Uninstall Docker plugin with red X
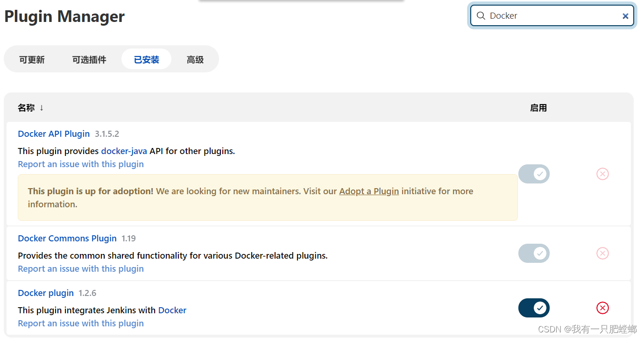644x338 pixels. point(602,308)
